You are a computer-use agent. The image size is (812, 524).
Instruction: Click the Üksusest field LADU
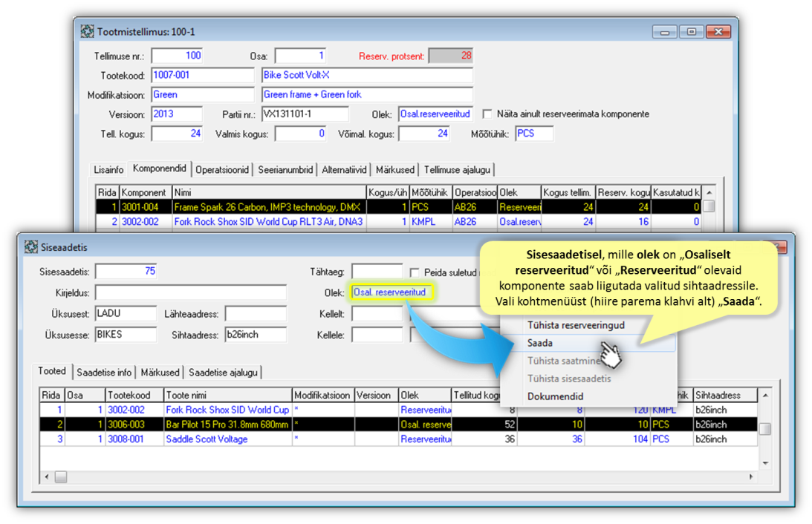(126, 313)
